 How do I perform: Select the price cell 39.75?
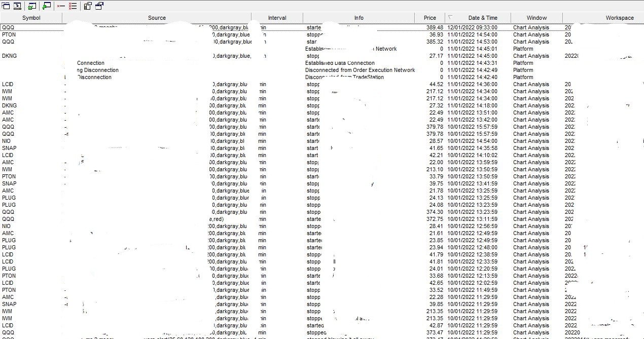click(x=436, y=183)
